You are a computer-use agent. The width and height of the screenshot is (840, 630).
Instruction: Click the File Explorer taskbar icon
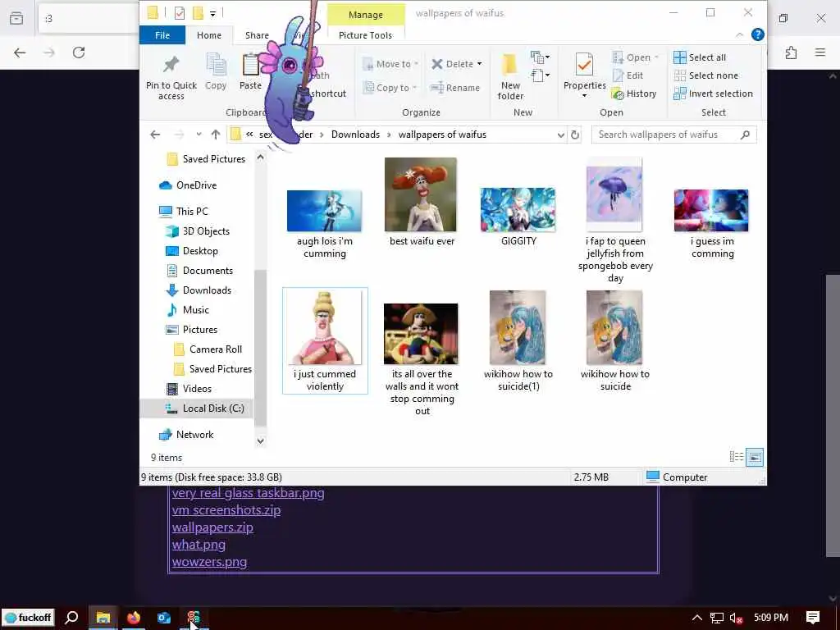click(103, 618)
